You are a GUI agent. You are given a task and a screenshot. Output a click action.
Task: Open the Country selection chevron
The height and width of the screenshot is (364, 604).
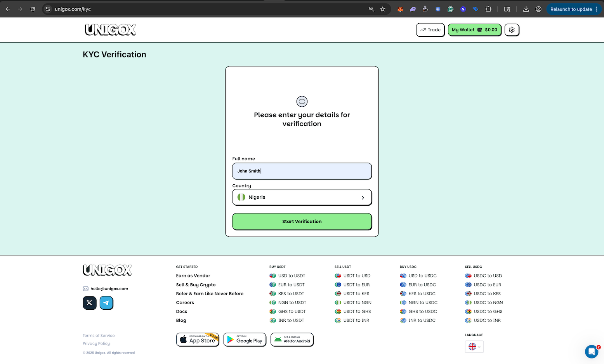click(x=363, y=197)
